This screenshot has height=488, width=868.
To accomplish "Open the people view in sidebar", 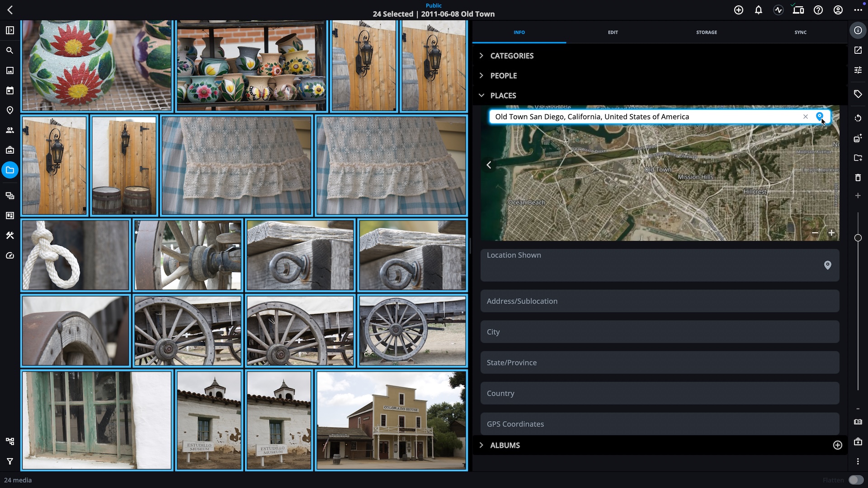I will pyautogui.click(x=9, y=130).
